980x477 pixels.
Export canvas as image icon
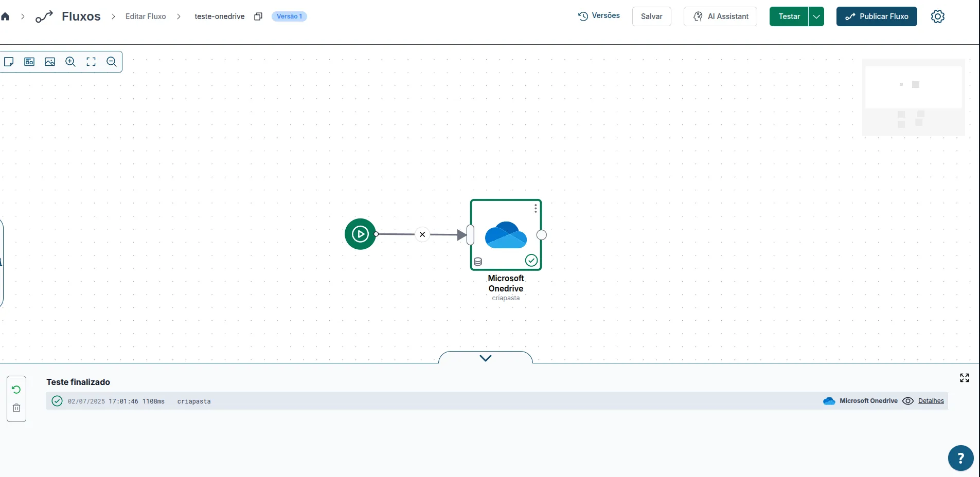(50, 62)
